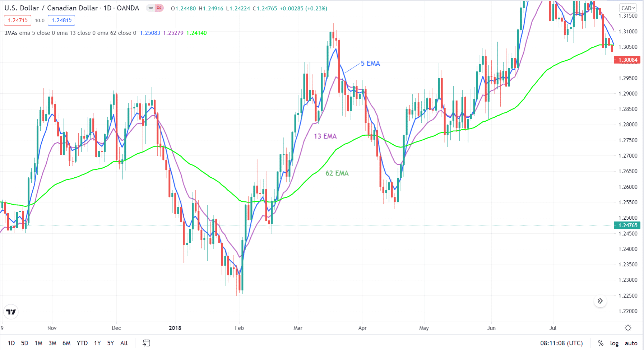Screen dimensions: 644x350
Task: Click the blue 5 EMA value 1.25083
Action: pyautogui.click(x=150, y=33)
